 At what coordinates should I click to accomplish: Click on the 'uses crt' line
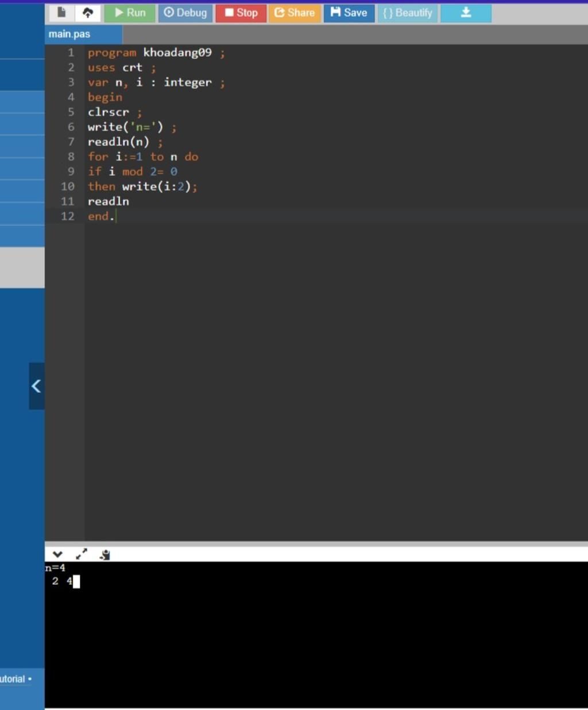click(x=122, y=68)
